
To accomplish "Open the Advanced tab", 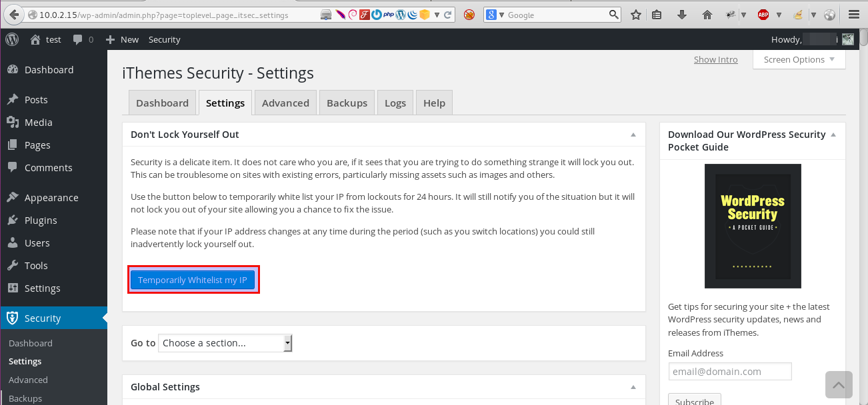I will pos(285,103).
